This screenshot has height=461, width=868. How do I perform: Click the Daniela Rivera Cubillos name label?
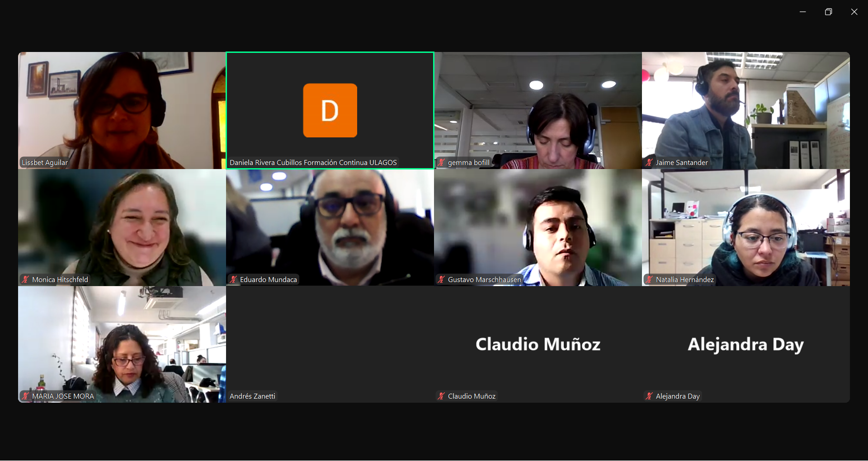pos(313,163)
